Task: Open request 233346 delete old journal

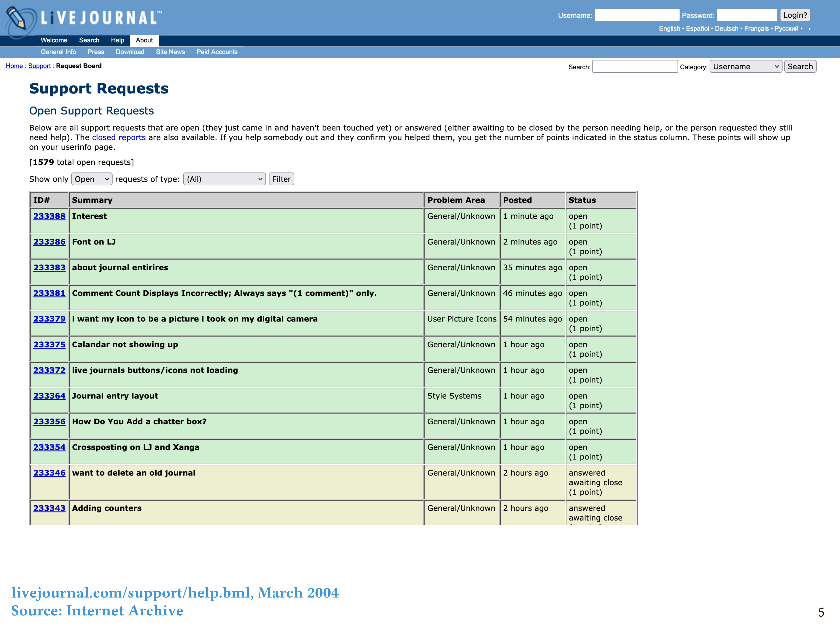Action: click(x=49, y=473)
